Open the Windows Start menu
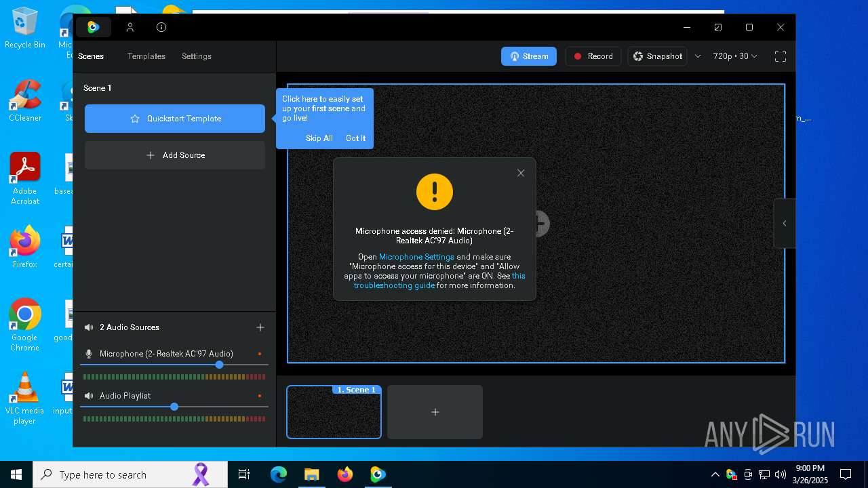The image size is (868, 488). coord(16,474)
